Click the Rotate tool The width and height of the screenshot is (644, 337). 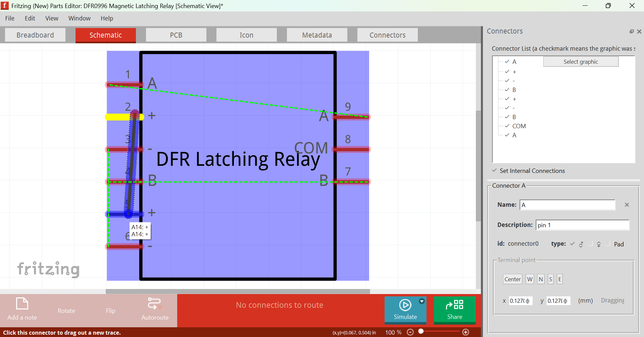coord(66,311)
